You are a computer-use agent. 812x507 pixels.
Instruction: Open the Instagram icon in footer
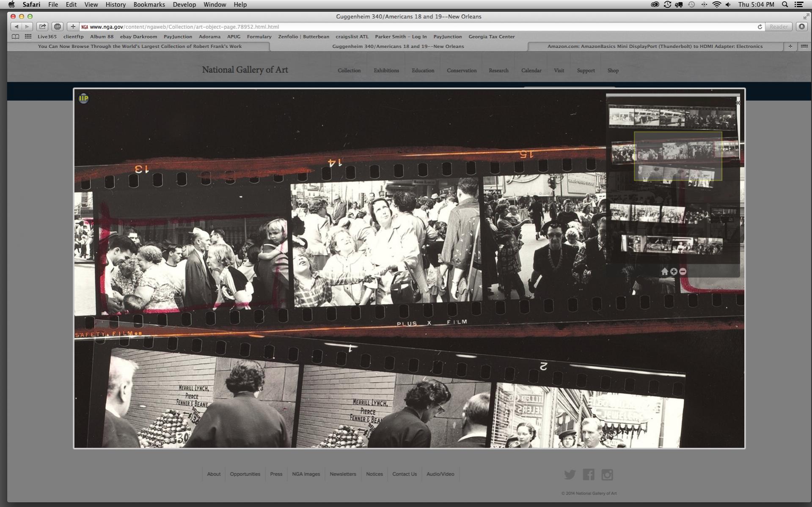pos(607,474)
